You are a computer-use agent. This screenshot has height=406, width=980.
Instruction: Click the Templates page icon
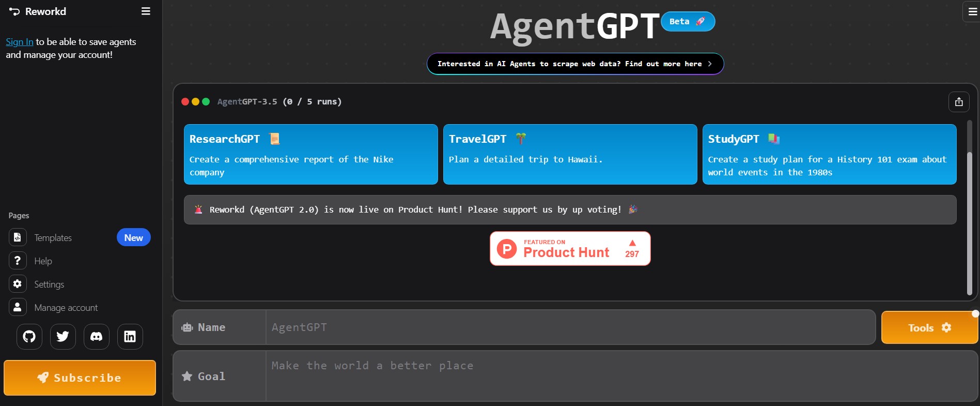(x=18, y=237)
